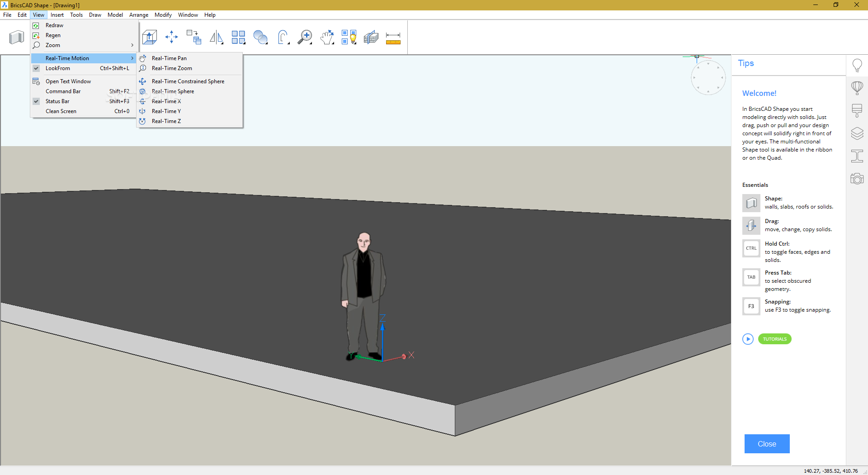Click the Array grid tool icon
Viewport: 868px width, 475px height.
click(x=238, y=37)
